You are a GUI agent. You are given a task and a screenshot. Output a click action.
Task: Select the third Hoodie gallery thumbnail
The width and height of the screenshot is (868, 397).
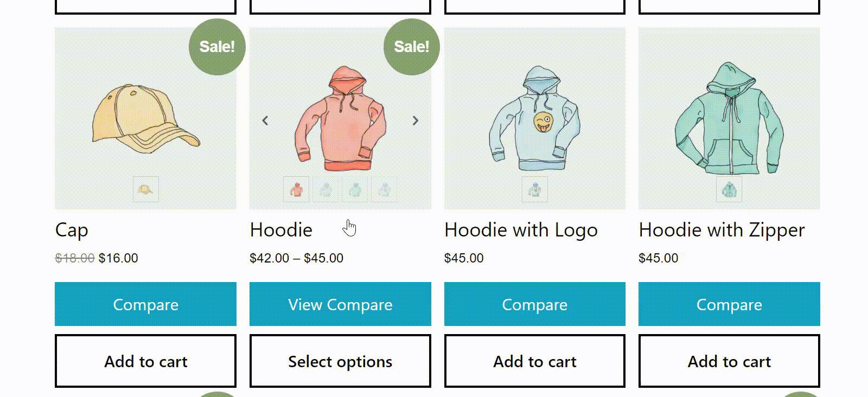(355, 189)
